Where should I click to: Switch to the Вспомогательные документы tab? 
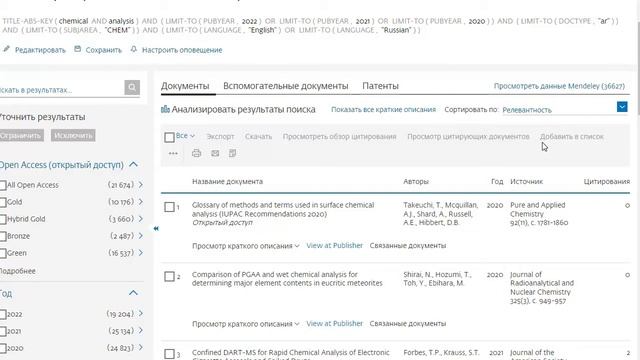point(286,86)
